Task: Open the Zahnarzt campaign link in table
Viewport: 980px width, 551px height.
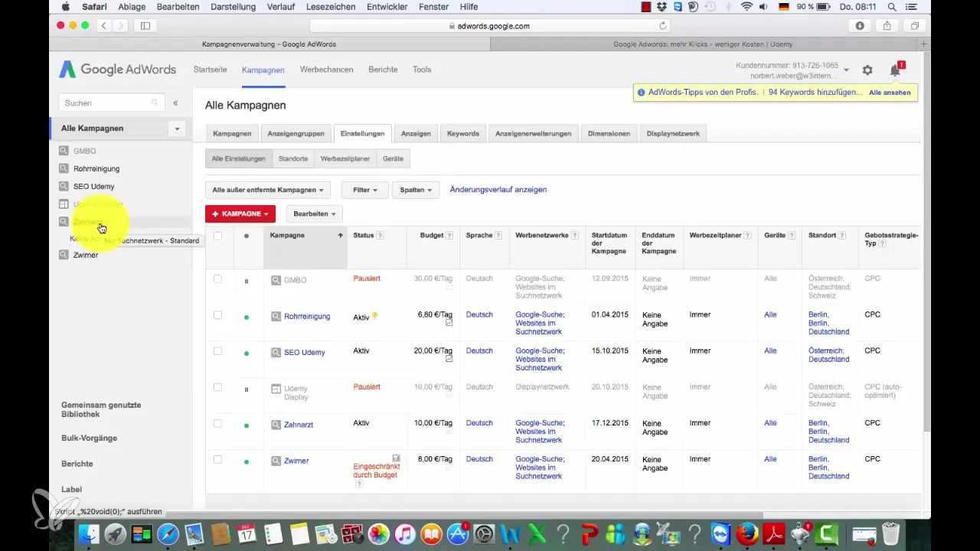Action: tap(299, 425)
